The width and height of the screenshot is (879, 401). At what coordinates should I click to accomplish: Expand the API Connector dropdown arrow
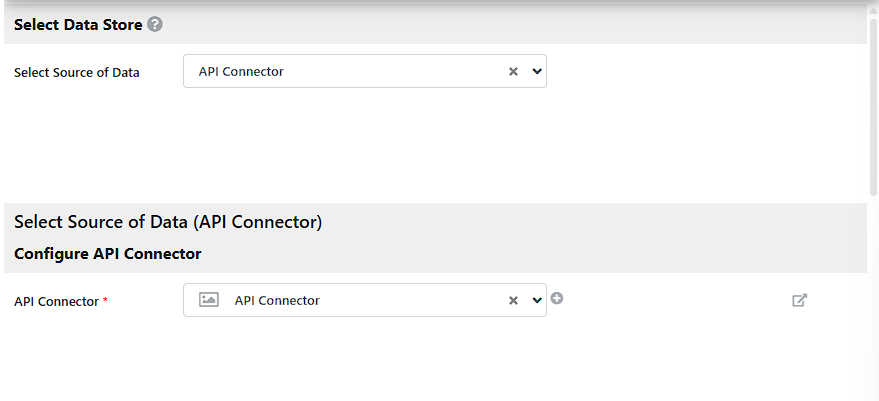click(537, 300)
